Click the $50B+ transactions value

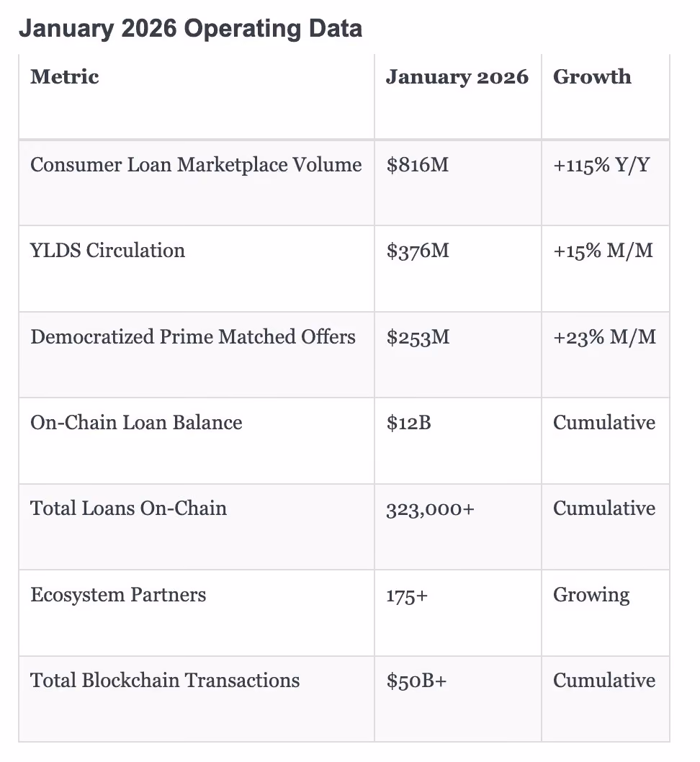[x=416, y=681]
